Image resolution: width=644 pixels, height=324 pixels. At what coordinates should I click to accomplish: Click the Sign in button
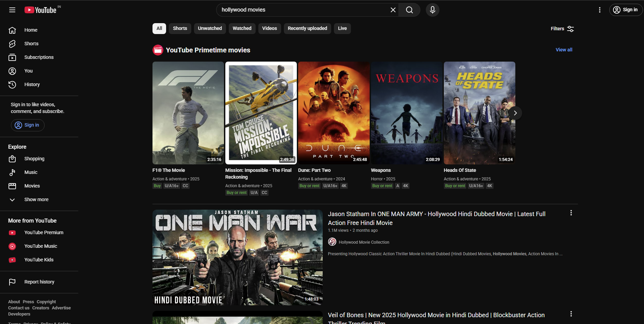(626, 10)
